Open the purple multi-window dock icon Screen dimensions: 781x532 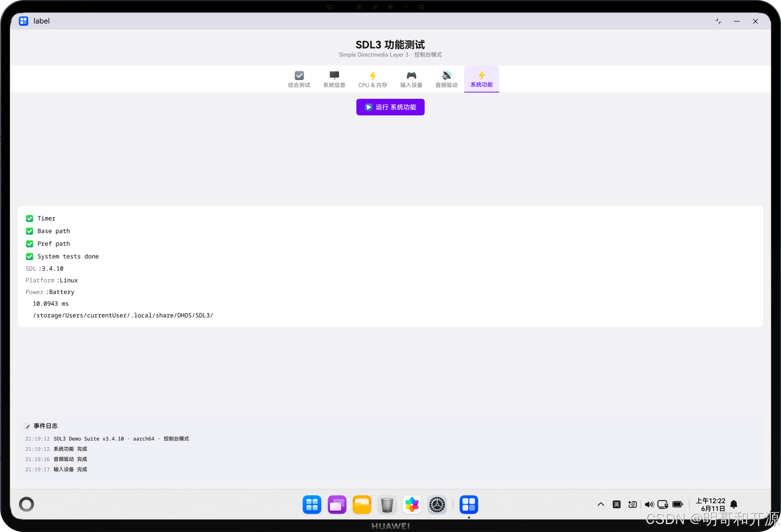337,504
